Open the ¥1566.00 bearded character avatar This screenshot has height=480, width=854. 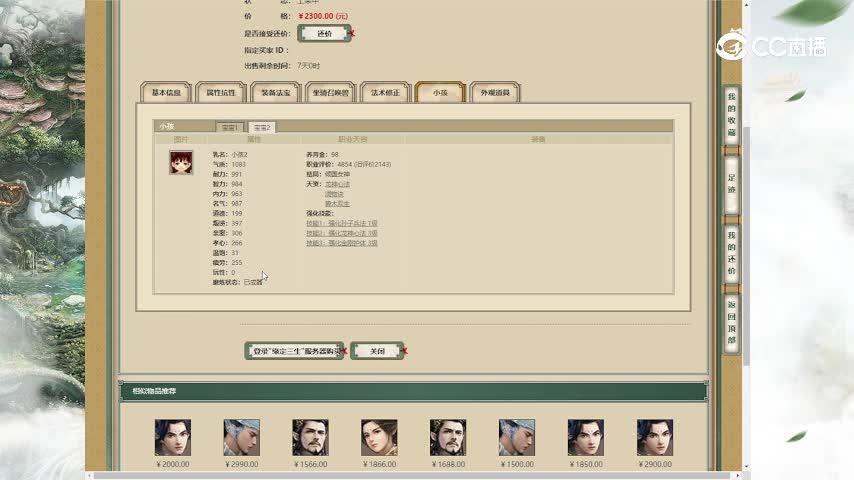click(310, 437)
